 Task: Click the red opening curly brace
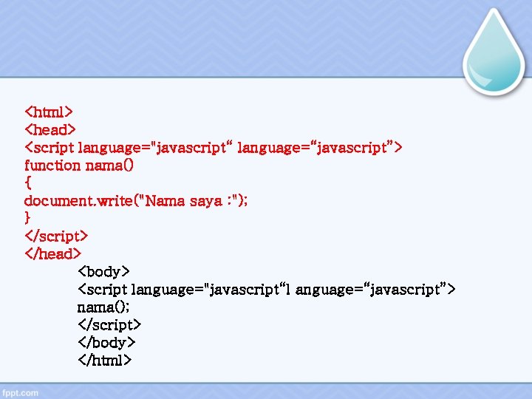[x=28, y=183]
